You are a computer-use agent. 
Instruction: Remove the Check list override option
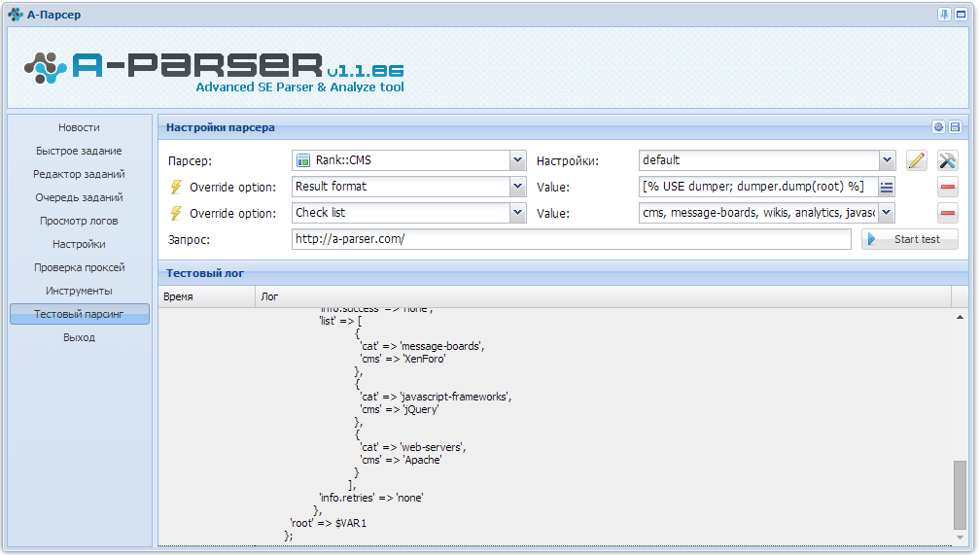(x=948, y=213)
